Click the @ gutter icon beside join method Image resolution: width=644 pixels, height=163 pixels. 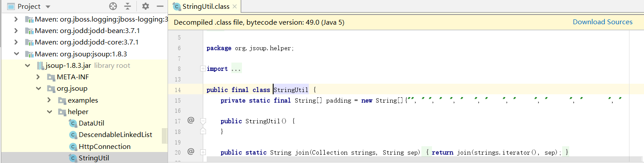tap(190, 152)
